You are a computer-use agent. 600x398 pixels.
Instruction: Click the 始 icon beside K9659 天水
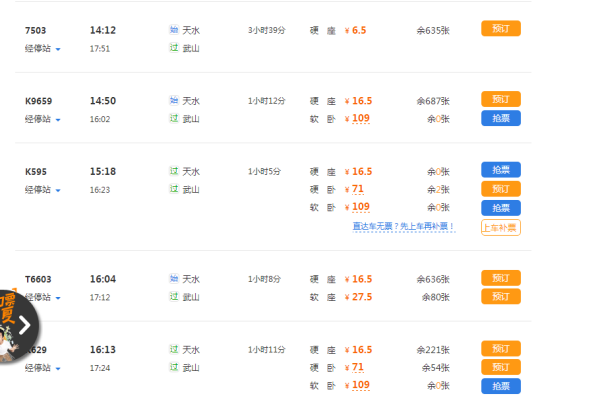[174, 100]
